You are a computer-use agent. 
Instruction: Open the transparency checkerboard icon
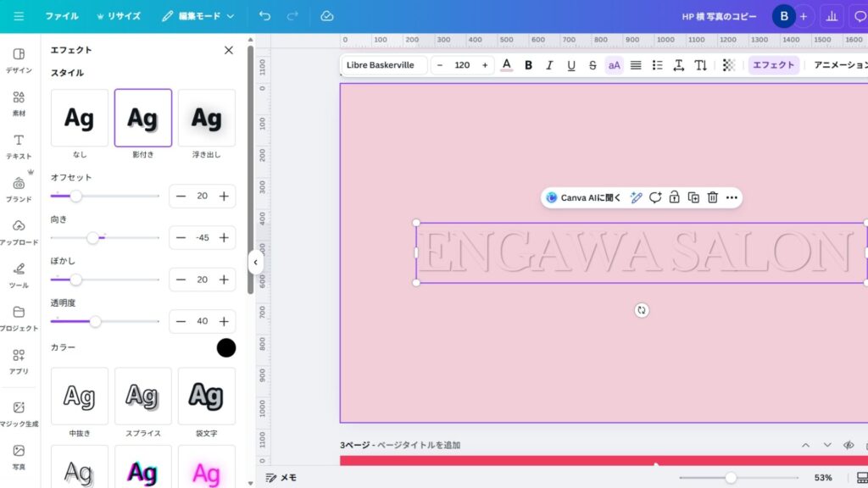[728, 65]
